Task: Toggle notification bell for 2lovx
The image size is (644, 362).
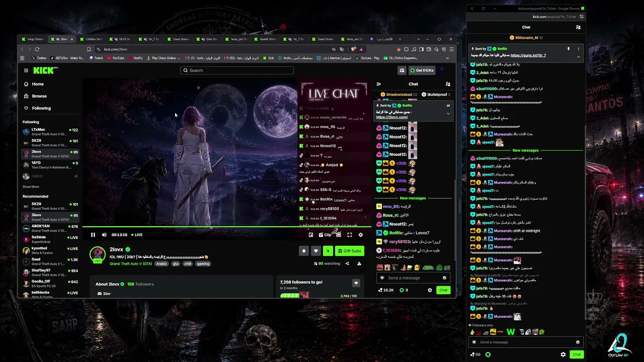Action: [304, 251]
